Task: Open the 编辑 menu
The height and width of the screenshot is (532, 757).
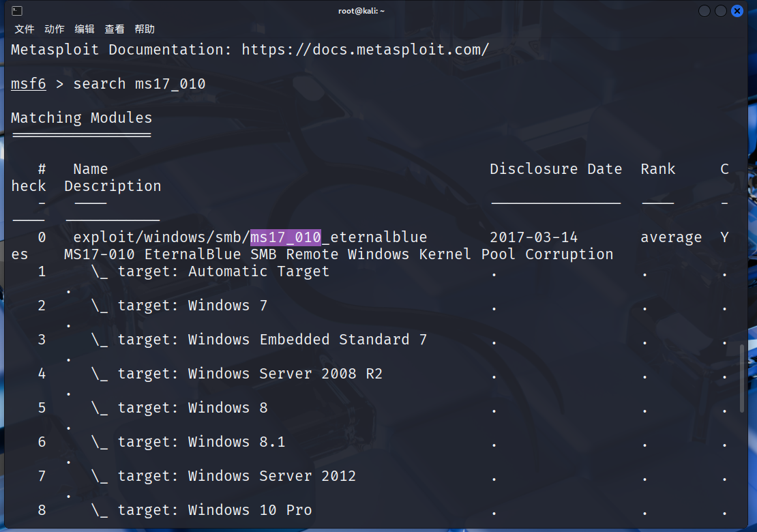Action: tap(85, 29)
